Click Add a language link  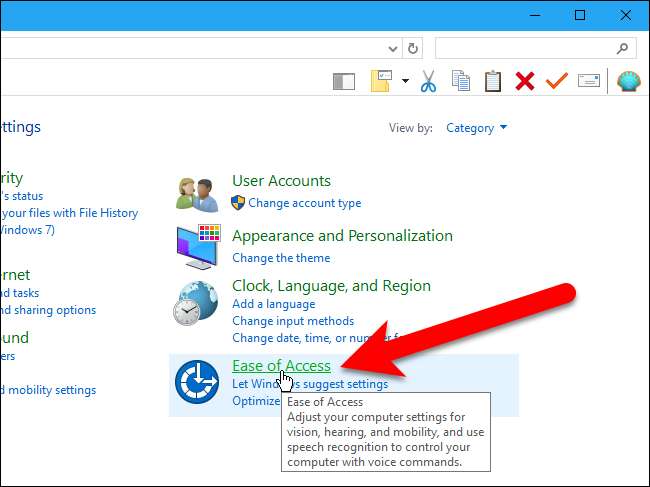coord(274,304)
